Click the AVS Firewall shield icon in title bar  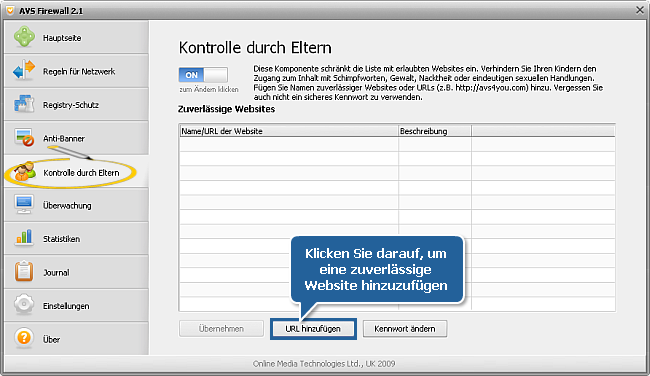point(10,10)
